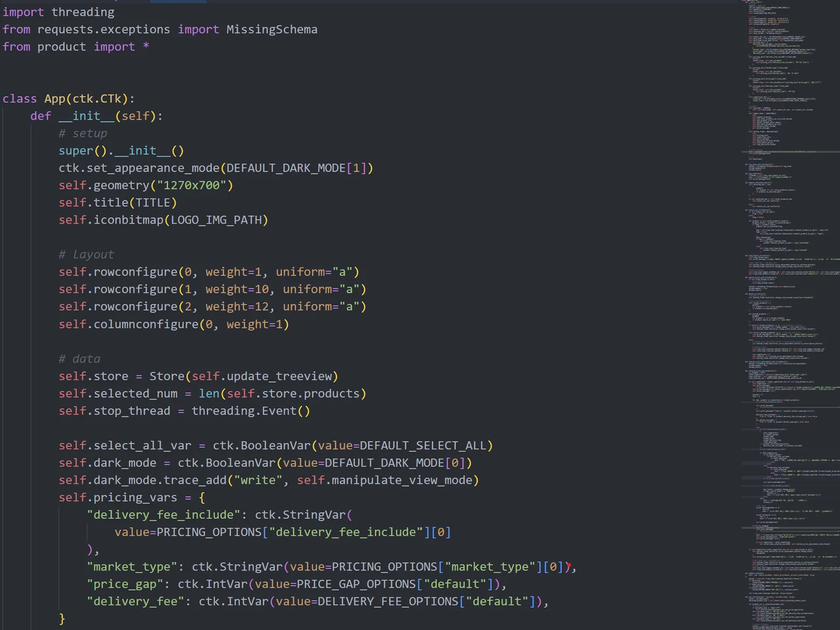Click 'LOGO_IMG_PATH' constant
The image size is (840, 630).
point(216,220)
